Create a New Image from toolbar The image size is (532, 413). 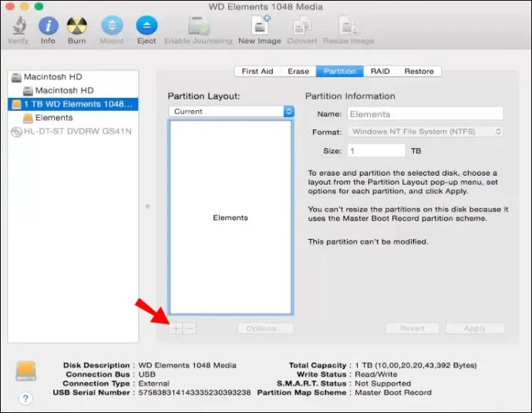coord(261,25)
